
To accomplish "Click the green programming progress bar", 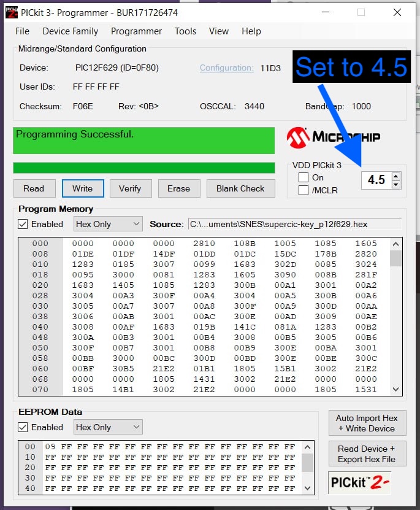I will (x=144, y=168).
